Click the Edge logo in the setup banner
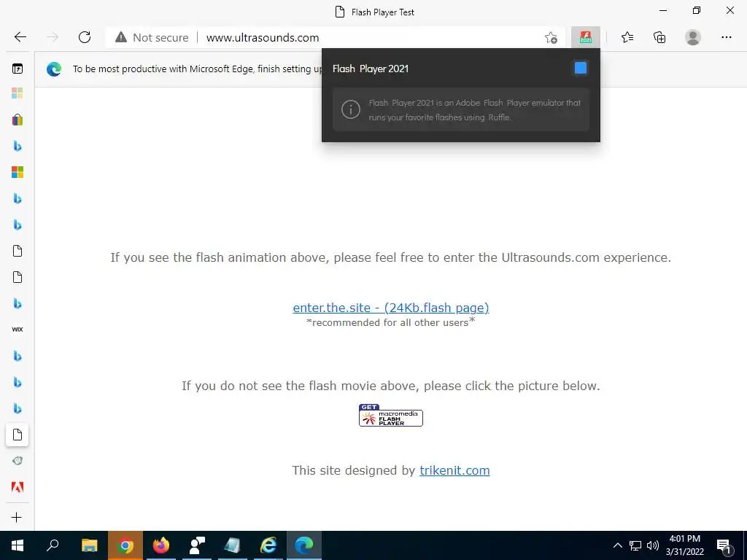This screenshot has height=560, width=747. click(x=54, y=69)
